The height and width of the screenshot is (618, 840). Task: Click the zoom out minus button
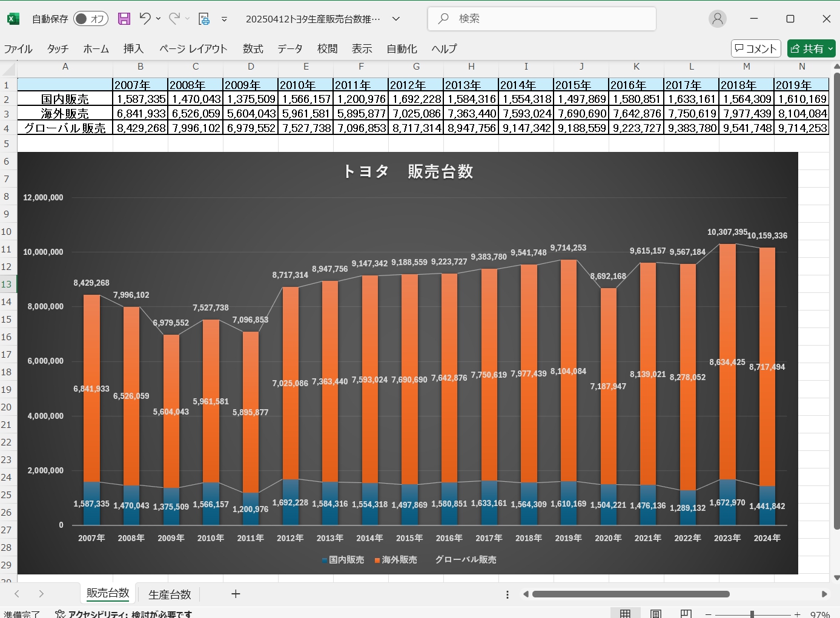708,614
